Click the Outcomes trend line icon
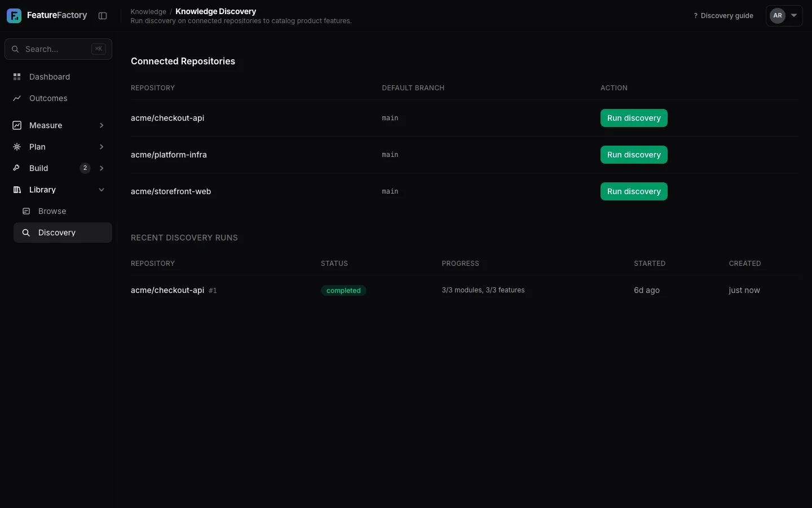The height and width of the screenshot is (508, 812). pos(17,98)
